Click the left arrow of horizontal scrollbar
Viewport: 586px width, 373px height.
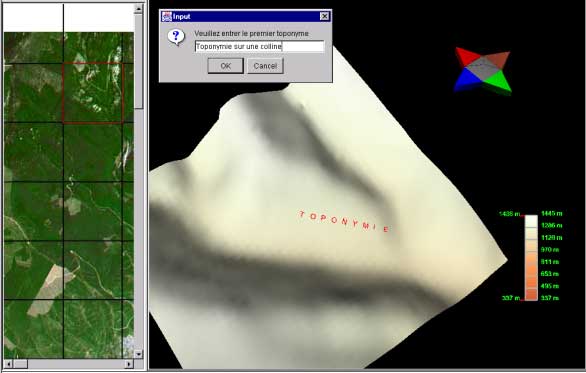click(x=8, y=364)
